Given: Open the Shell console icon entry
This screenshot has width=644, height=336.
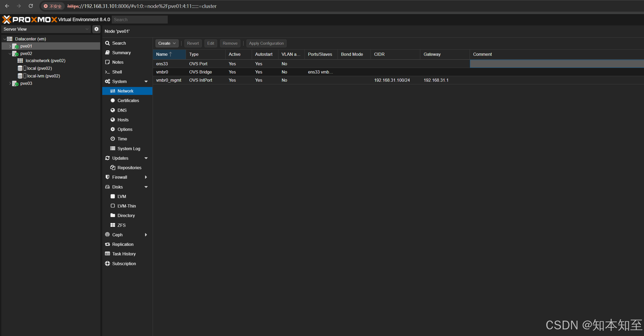Looking at the screenshot, I should coord(107,72).
